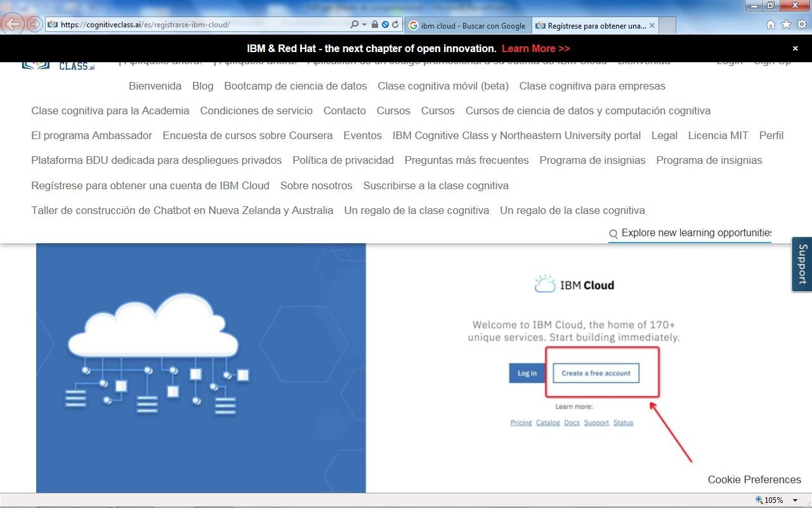Image resolution: width=812 pixels, height=508 pixels.
Task: Open 'Taller de construcción de Chatbot' link
Action: [x=182, y=210]
